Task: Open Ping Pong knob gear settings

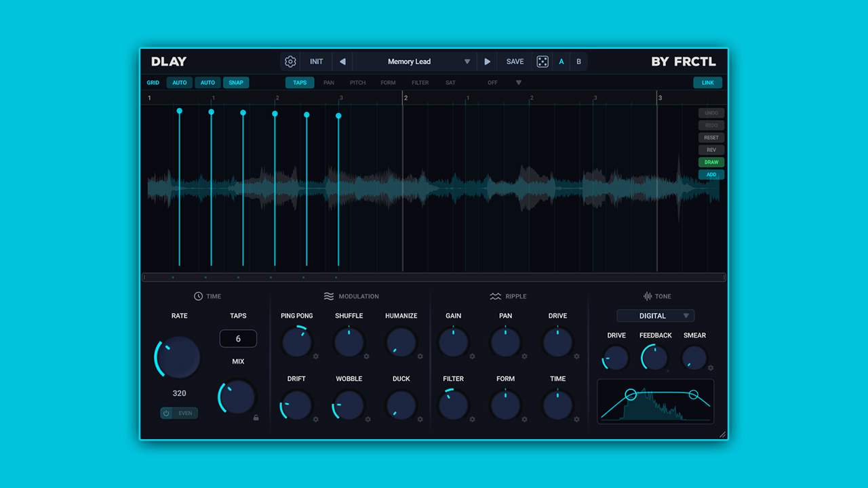Action: click(x=316, y=356)
